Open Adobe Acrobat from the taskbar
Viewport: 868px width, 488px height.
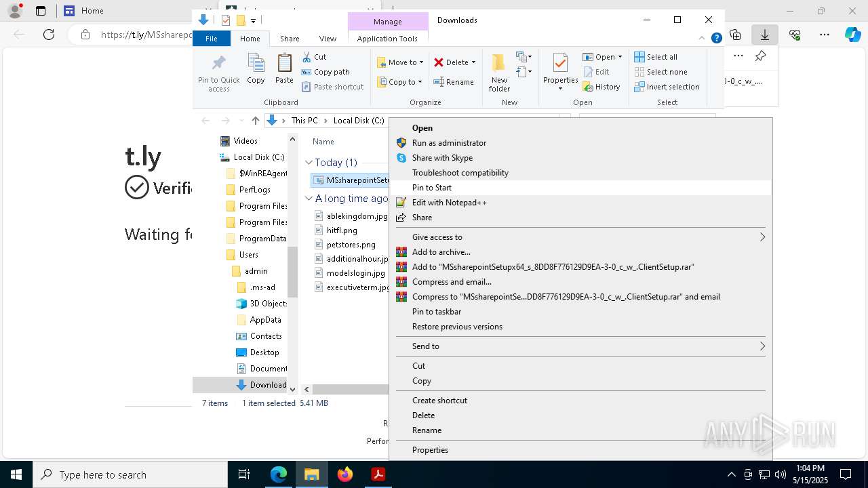378,474
